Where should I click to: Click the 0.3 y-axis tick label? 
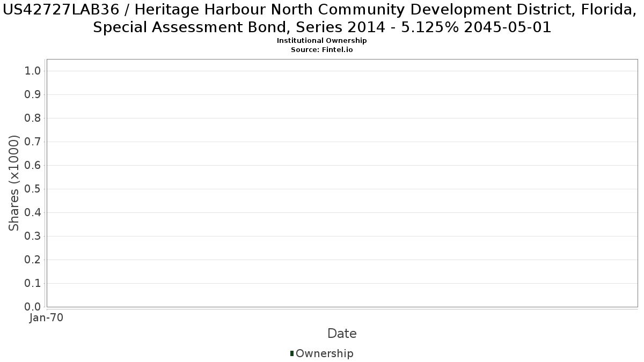tap(33, 237)
